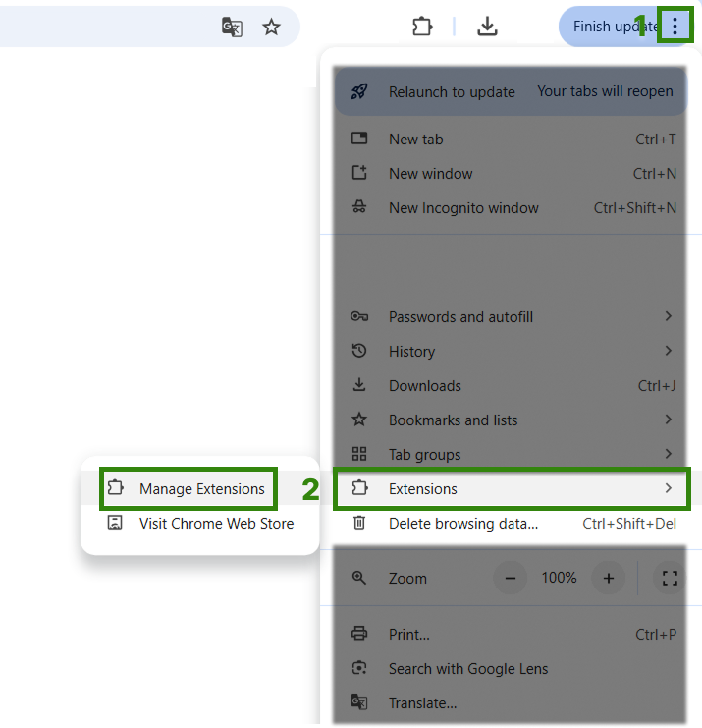The height and width of the screenshot is (728, 702).
Task: Click the Ctrl+J shortcut label
Action: coord(657,386)
